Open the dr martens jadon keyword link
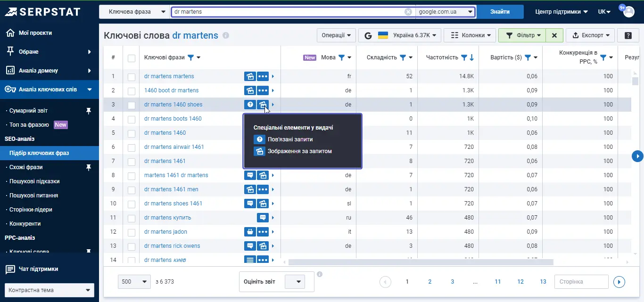 tap(165, 232)
